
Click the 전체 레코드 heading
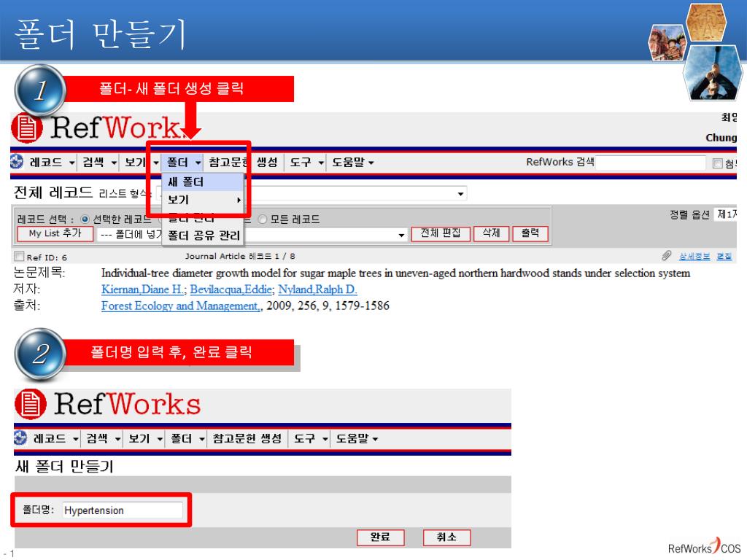pyautogui.click(x=53, y=192)
